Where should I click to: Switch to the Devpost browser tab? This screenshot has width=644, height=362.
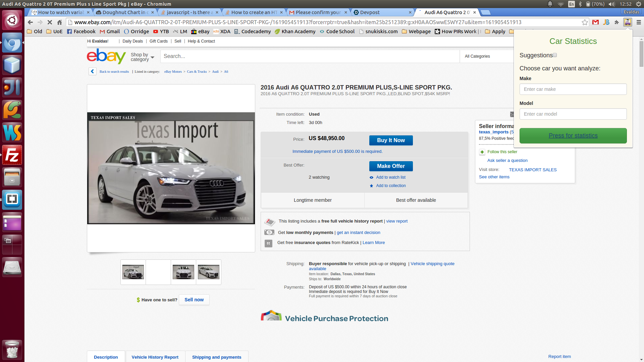click(370, 12)
